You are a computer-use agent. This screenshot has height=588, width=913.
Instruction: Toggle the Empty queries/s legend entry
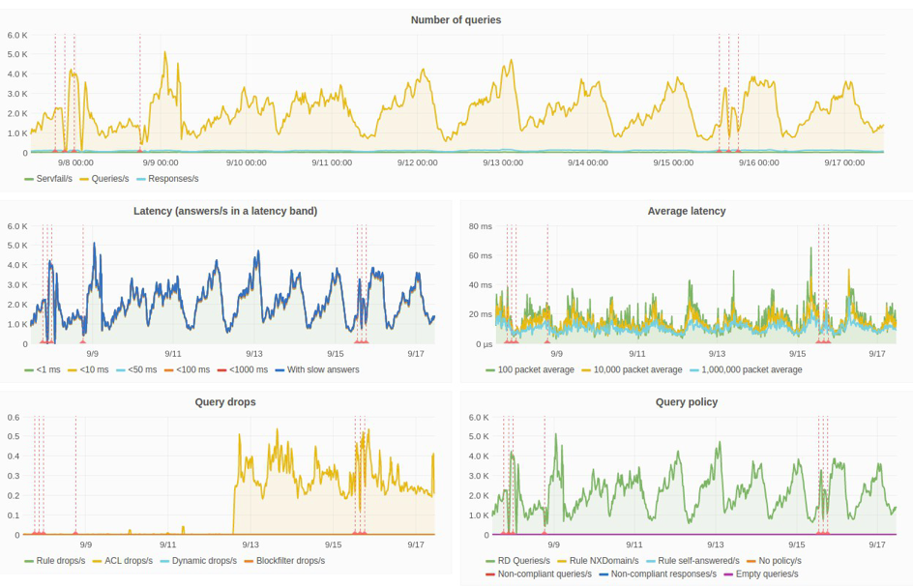767,574
